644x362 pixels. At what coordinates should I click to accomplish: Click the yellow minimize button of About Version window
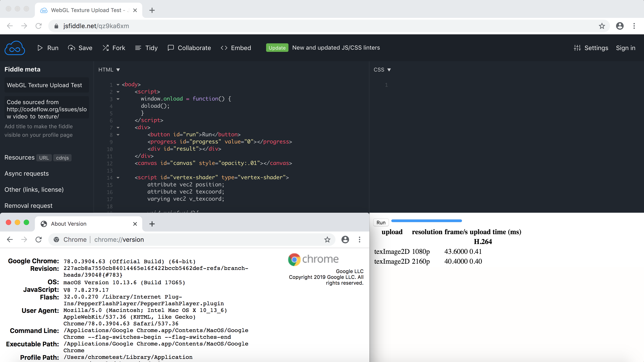click(17, 222)
